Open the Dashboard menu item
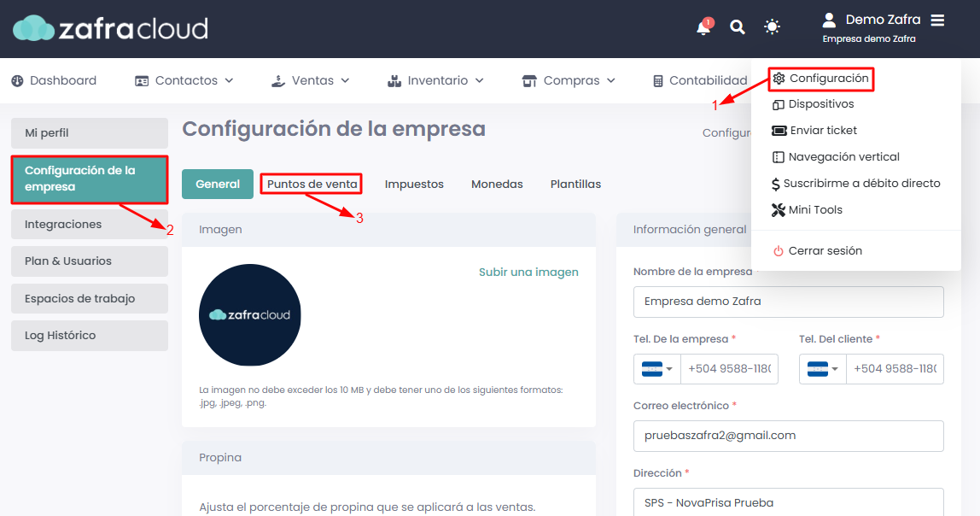Image resolution: width=980 pixels, height=516 pixels. click(x=54, y=80)
